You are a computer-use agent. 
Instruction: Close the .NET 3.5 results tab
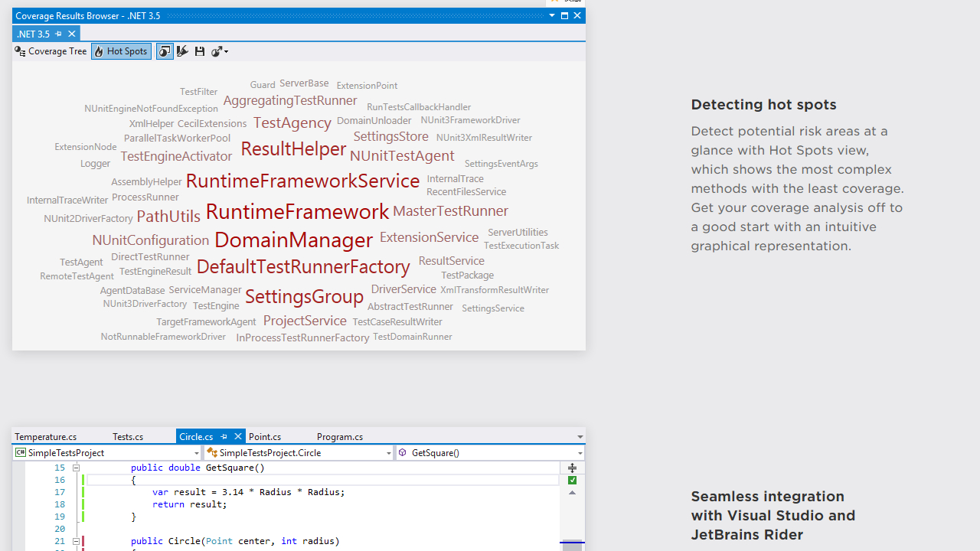71,34
